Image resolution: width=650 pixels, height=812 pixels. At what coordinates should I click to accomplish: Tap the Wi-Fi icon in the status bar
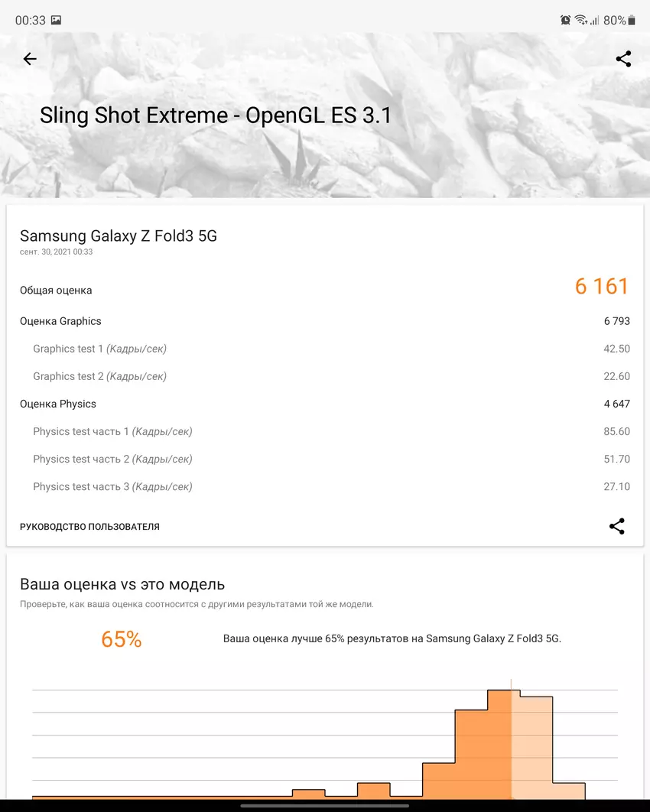click(x=580, y=21)
